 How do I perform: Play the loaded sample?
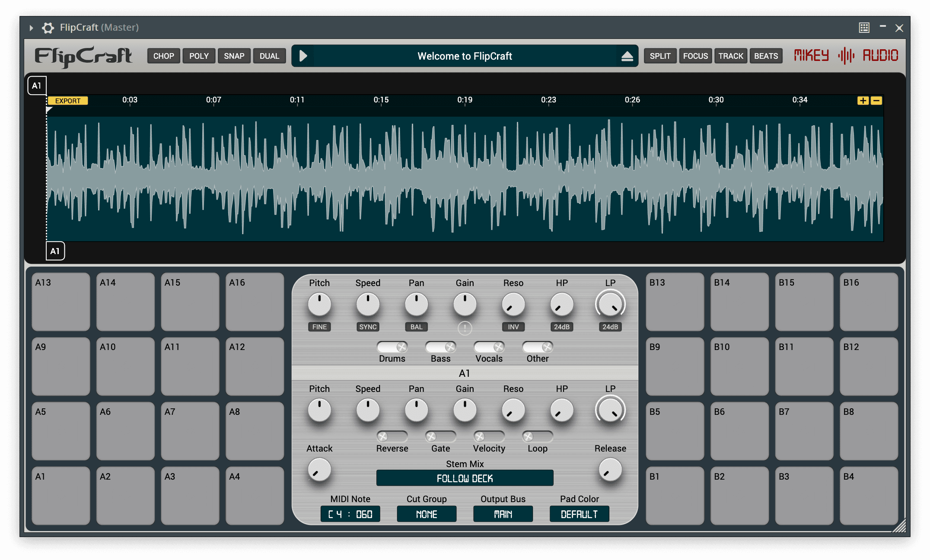tap(303, 56)
